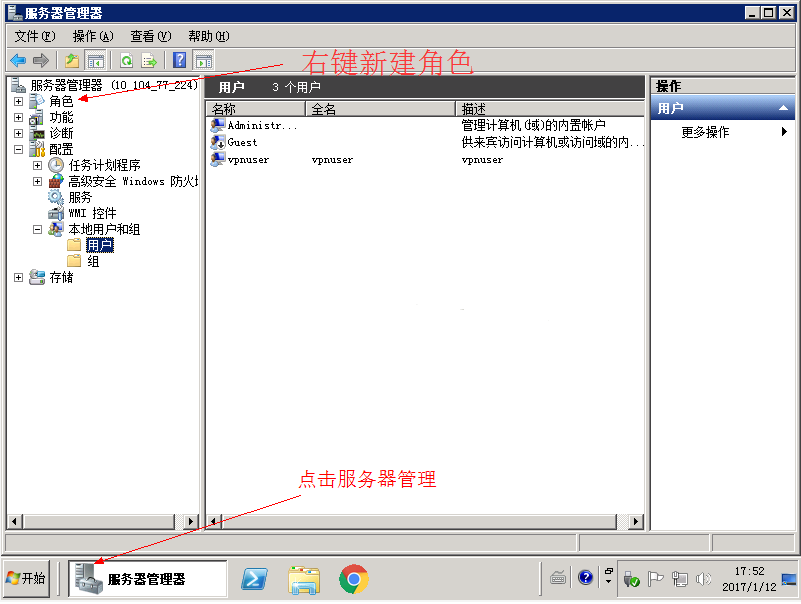Launch Google Chrome from the taskbar
Screen dimensions: 801x604
353,579
